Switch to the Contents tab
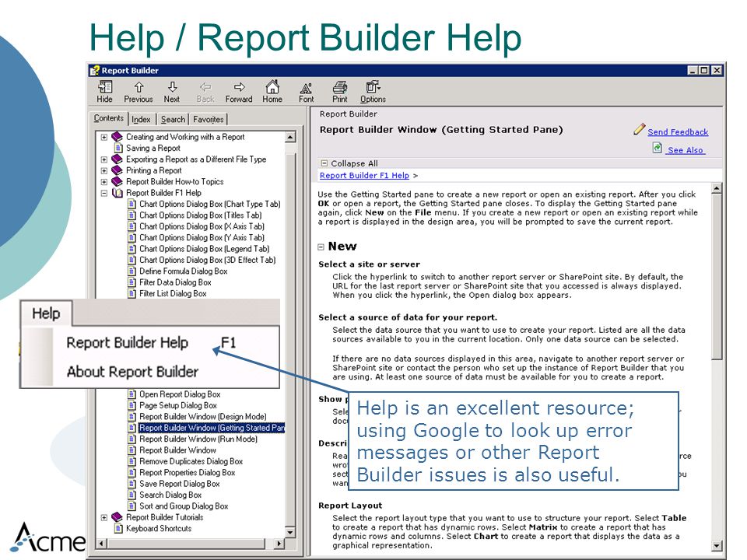The height and width of the screenshot is (560, 747). pyautogui.click(x=109, y=118)
